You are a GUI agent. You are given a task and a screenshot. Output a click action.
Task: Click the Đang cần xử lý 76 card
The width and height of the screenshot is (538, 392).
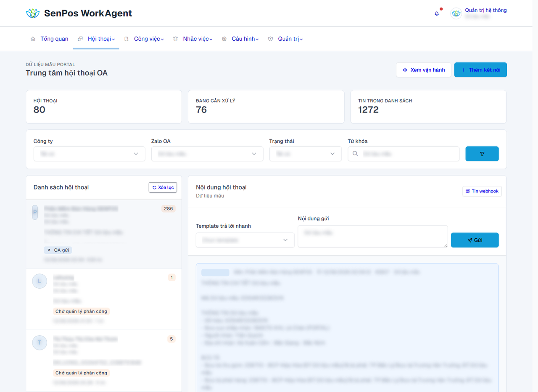[266, 107]
